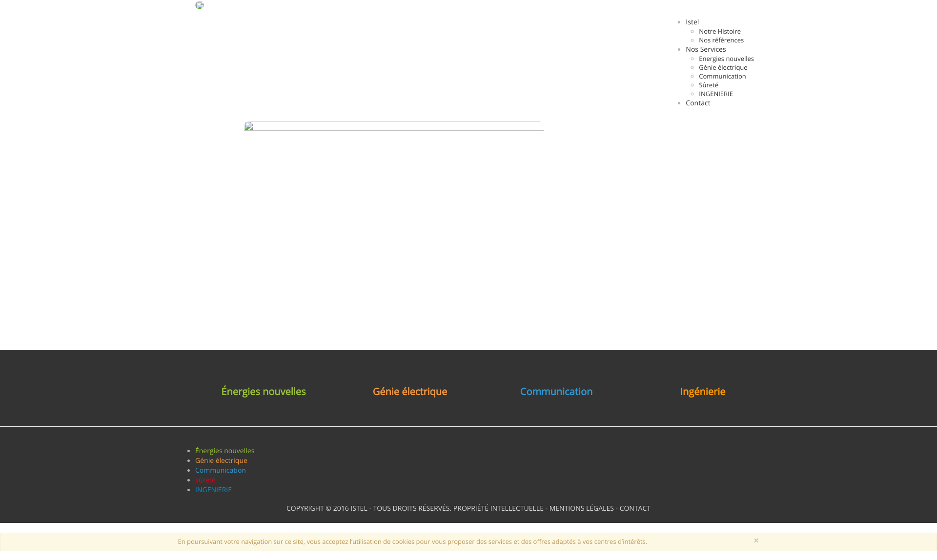Image resolution: width=937 pixels, height=560 pixels.
Task: Select Sûreté in the top menu
Action: coord(708,85)
